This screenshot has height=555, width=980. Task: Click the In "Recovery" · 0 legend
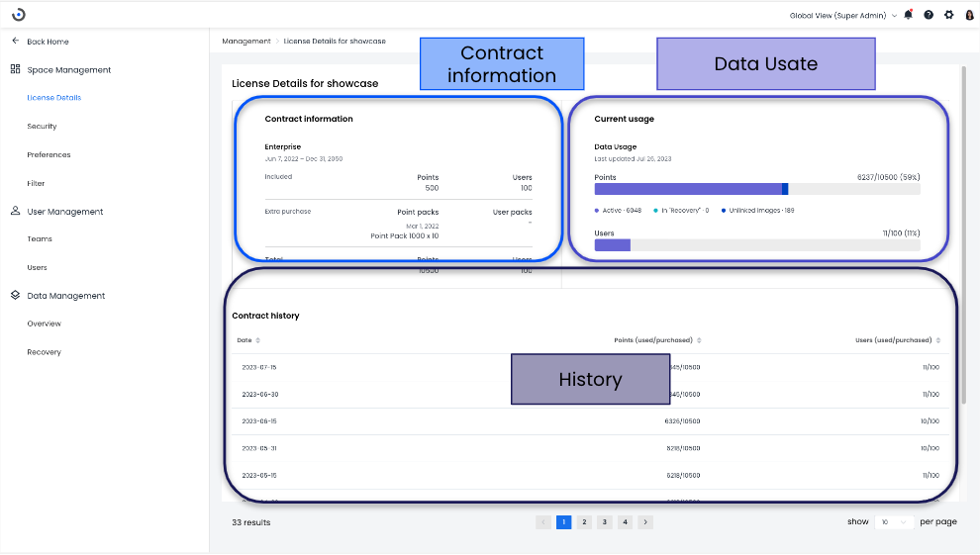pos(681,211)
